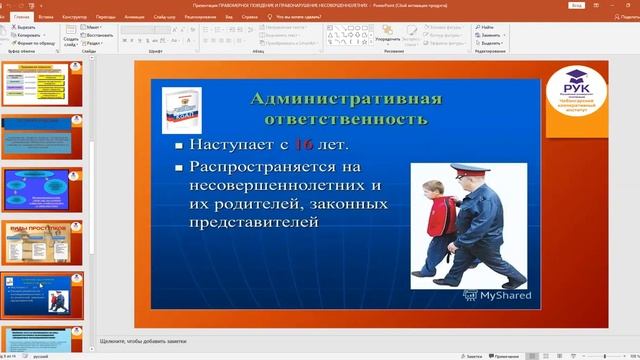The height and width of the screenshot is (360, 640).
Task: Click the Arrange (Упорядочить) icon
Action: [x=388, y=30]
